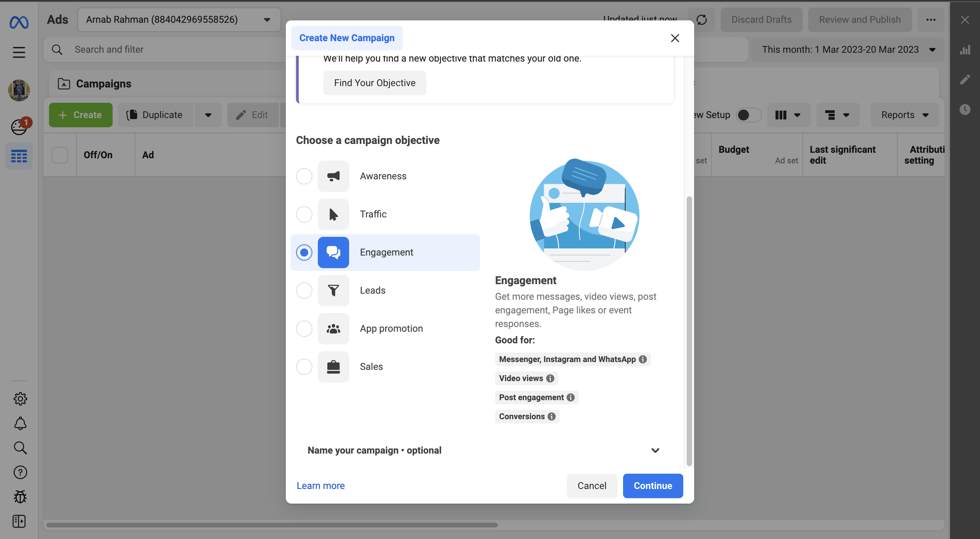Click the Meta logo icon
Screen dimensions: 980x539
click(19, 22)
